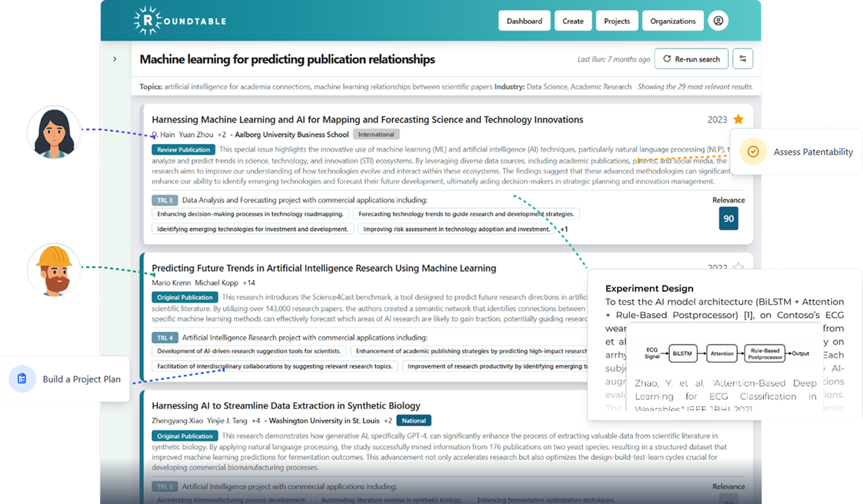Viewport: 863px width, 504px height.
Task: Click the Roundtable logo icon
Action: tap(148, 21)
